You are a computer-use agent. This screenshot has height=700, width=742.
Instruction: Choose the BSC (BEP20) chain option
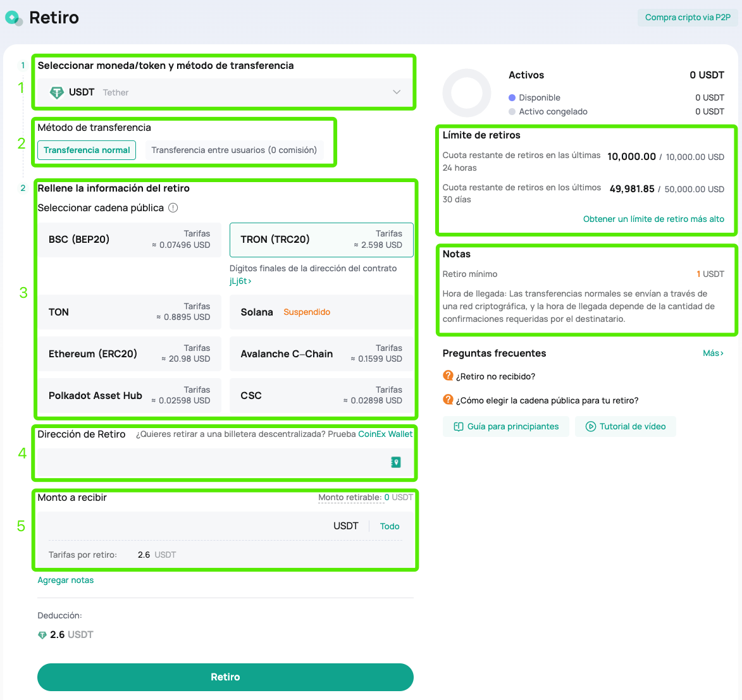(x=130, y=240)
